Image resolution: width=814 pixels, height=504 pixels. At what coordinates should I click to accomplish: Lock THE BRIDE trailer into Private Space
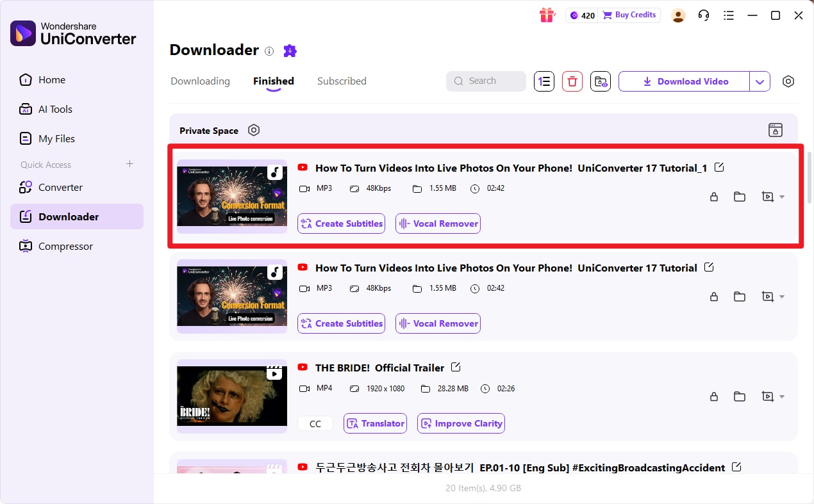(714, 396)
